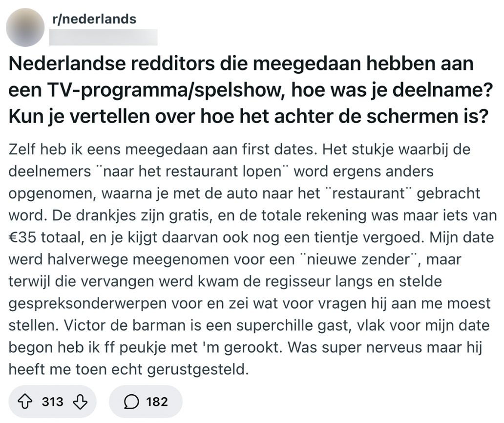Open comments via the speech bubble icon
This screenshot has height=423, width=504.
click(131, 402)
